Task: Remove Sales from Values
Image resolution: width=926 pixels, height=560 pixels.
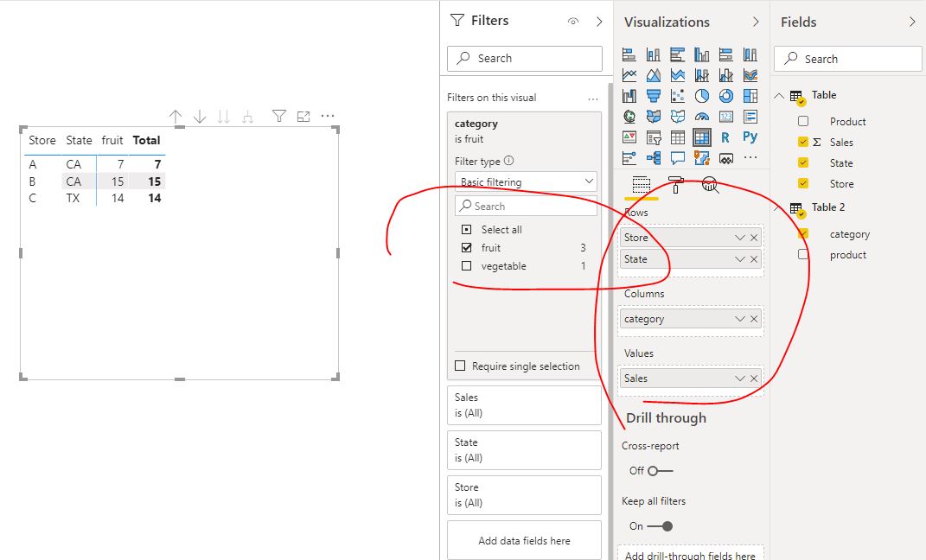Action: click(x=754, y=379)
